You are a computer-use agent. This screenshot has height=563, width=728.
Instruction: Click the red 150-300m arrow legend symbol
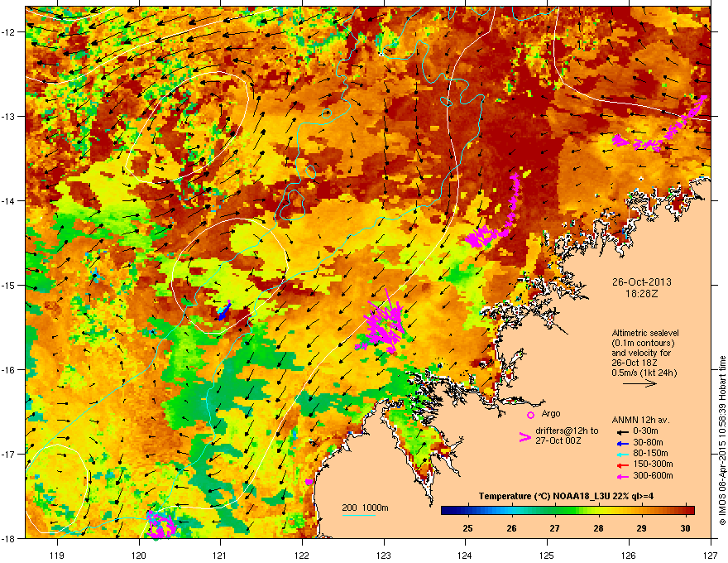tap(622, 465)
